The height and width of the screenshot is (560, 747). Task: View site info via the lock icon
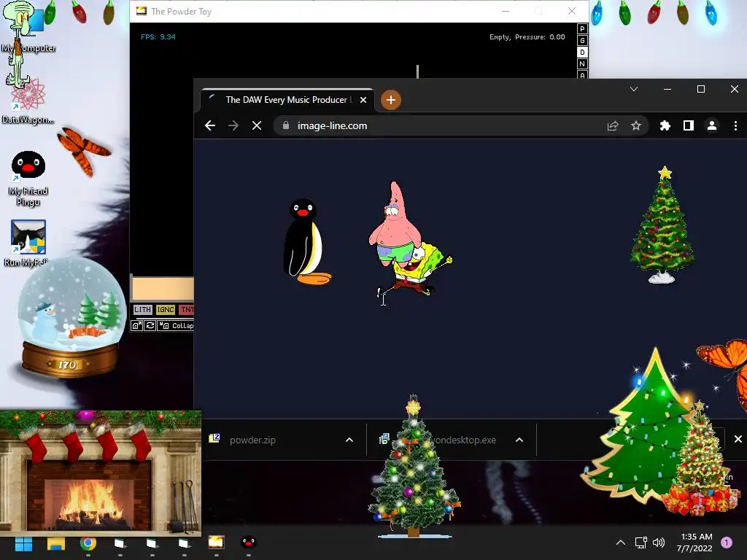click(x=286, y=125)
